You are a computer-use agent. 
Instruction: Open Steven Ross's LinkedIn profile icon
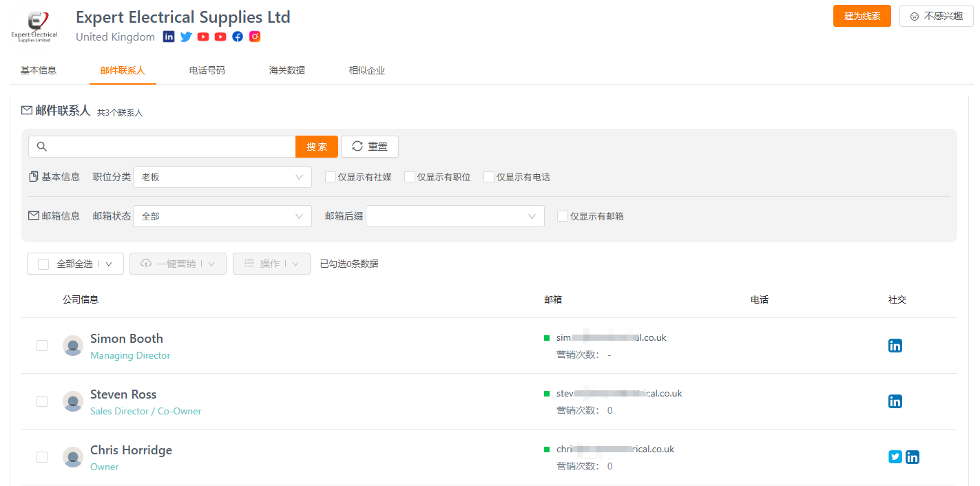895,401
